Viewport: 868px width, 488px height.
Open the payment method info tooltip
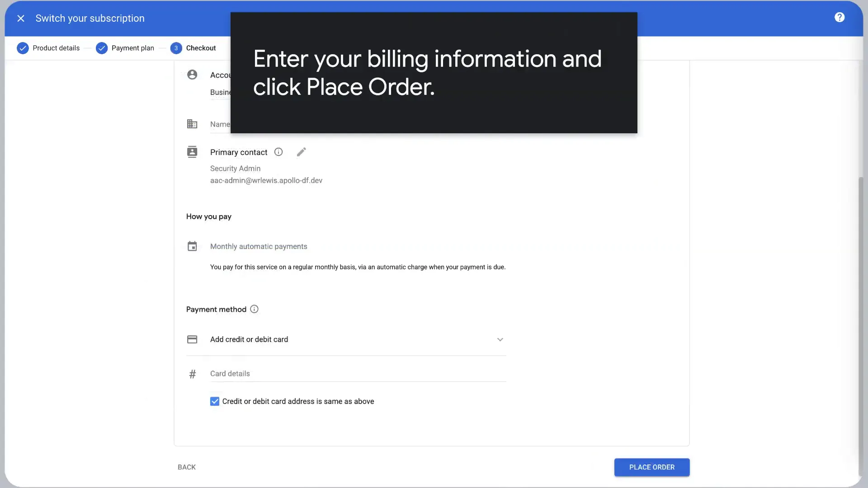click(254, 309)
